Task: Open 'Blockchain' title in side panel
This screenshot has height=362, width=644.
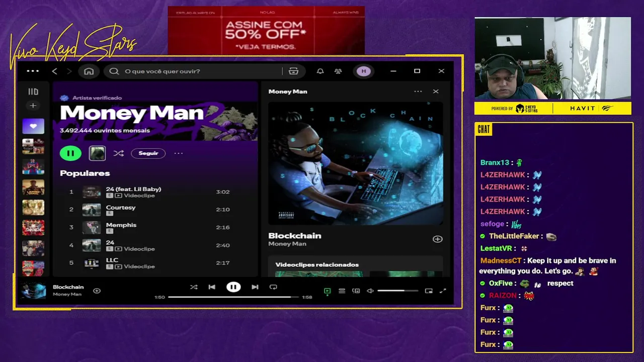Action: [295, 235]
